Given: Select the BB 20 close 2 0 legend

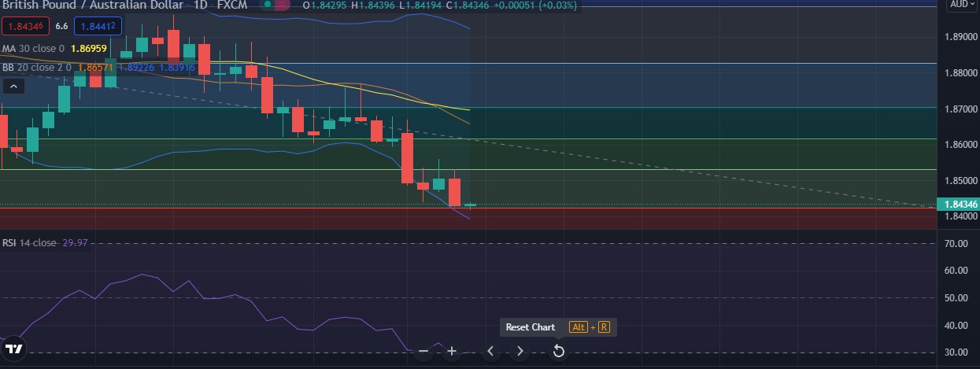Looking at the screenshot, I should click(x=36, y=68).
